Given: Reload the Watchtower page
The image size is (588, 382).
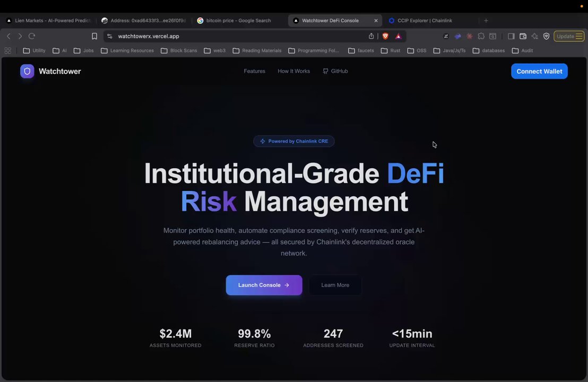Looking at the screenshot, I should (x=32, y=36).
